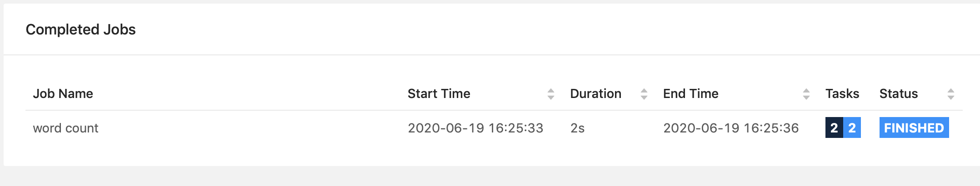The image size is (980, 186).
Task: Click the End Time column header text
Action: 690,94
